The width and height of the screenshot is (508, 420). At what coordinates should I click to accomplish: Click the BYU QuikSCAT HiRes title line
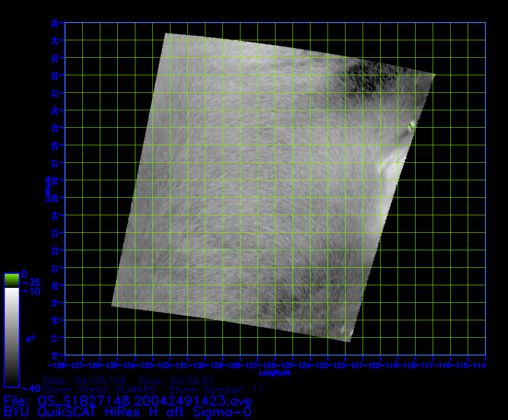click(x=127, y=412)
